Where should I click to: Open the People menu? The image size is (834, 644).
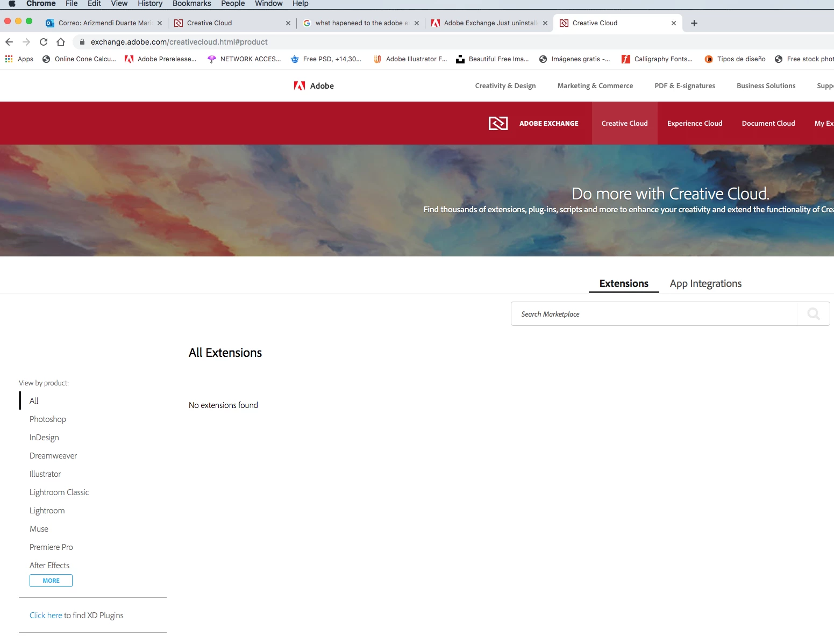coord(233,4)
